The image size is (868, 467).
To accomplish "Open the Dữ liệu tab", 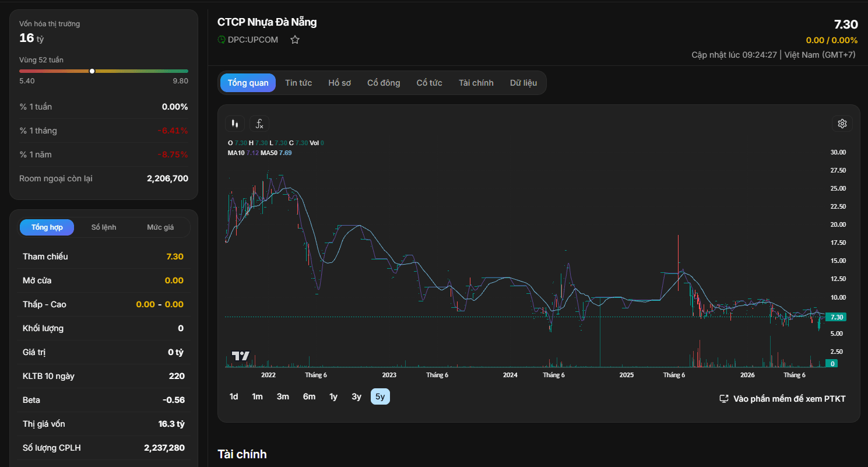I will pos(523,83).
